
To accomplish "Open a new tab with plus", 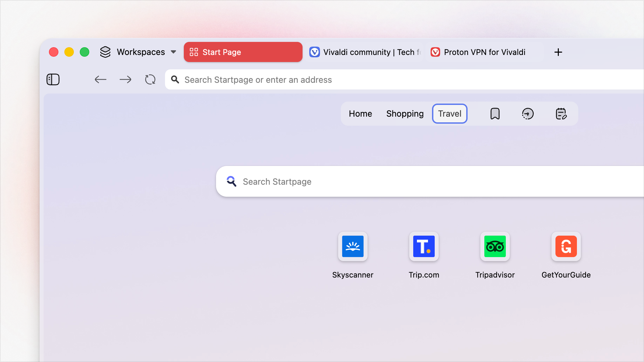I will [558, 52].
